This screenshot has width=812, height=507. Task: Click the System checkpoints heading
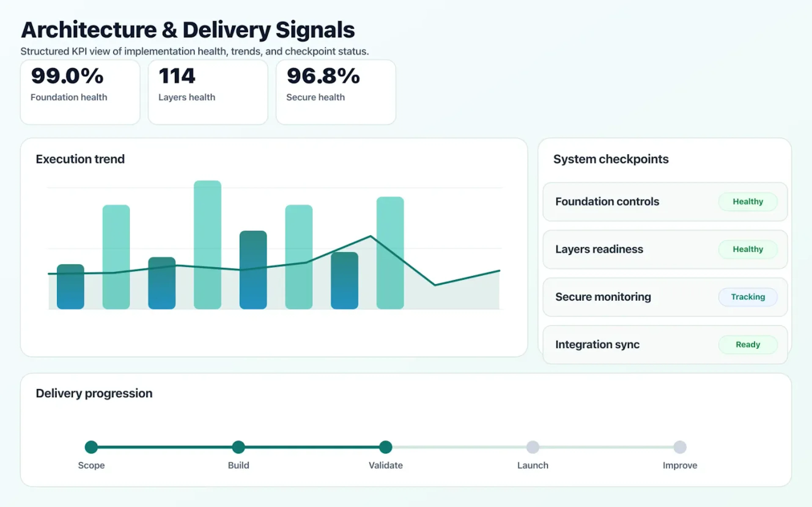point(611,159)
